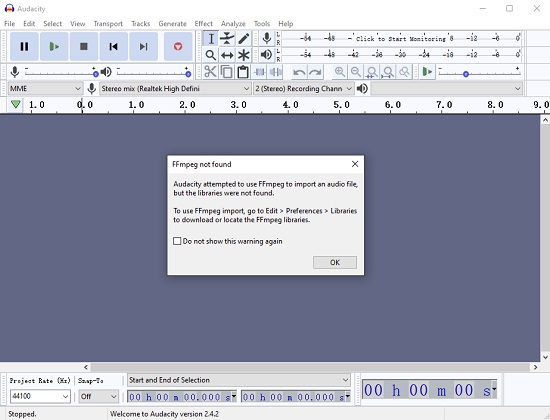Select the Draw pencil tool
The height and width of the screenshot is (420, 550).
(244, 39)
